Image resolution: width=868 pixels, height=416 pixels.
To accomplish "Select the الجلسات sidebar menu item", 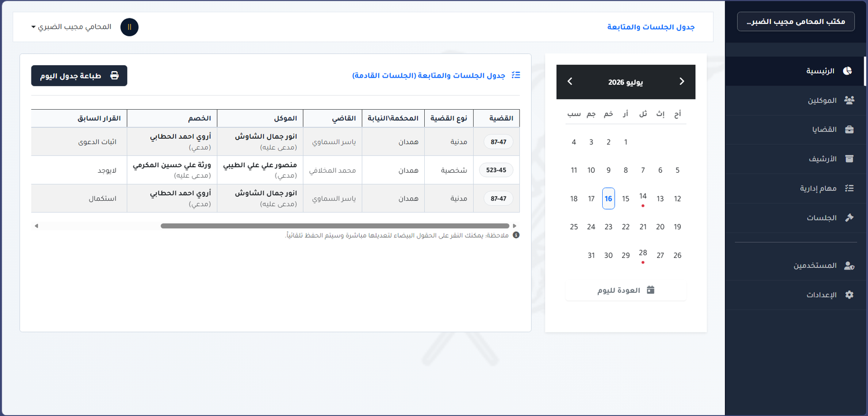I will (x=795, y=218).
